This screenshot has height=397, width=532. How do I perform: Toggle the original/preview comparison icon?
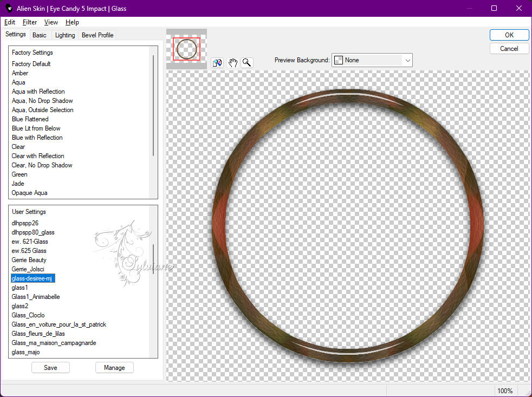point(217,63)
